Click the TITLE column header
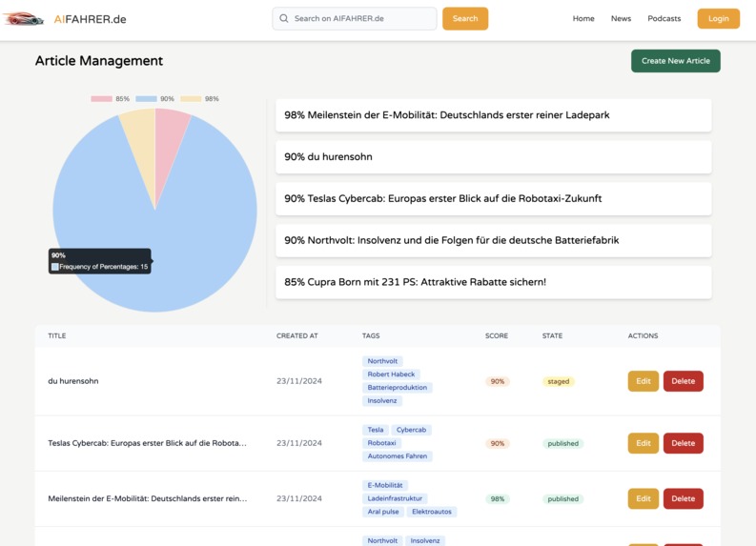This screenshot has width=756, height=546. pyautogui.click(x=57, y=335)
